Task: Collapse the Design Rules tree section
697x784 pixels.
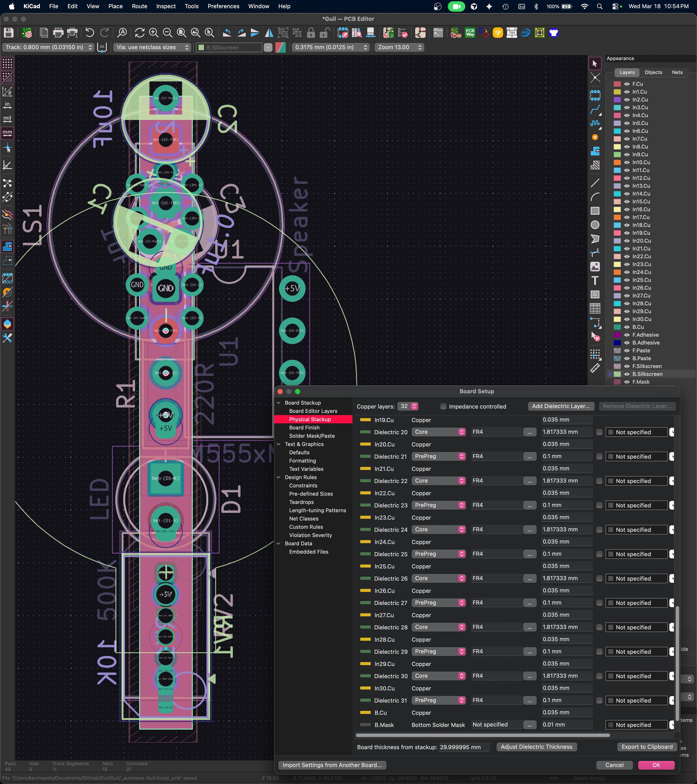Action: (x=279, y=477)
